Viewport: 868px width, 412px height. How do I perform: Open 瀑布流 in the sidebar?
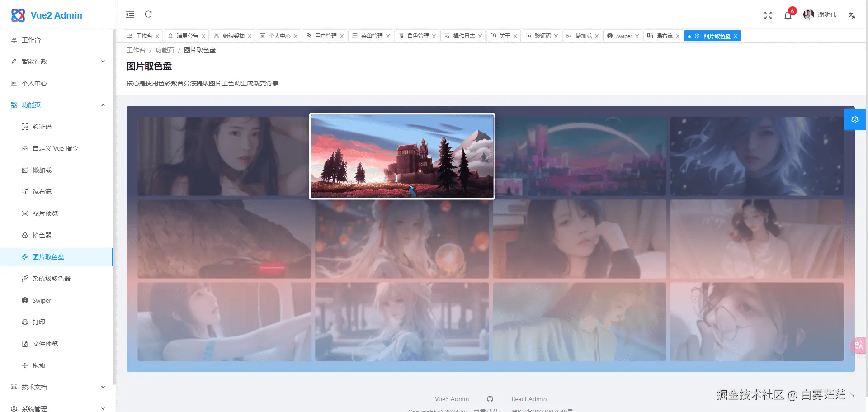pos(57,192)
